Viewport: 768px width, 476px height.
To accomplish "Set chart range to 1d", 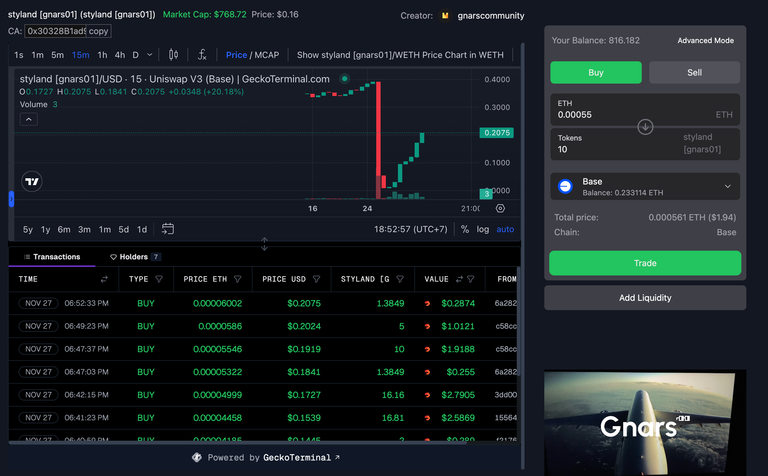I will (x=142, y=229).
